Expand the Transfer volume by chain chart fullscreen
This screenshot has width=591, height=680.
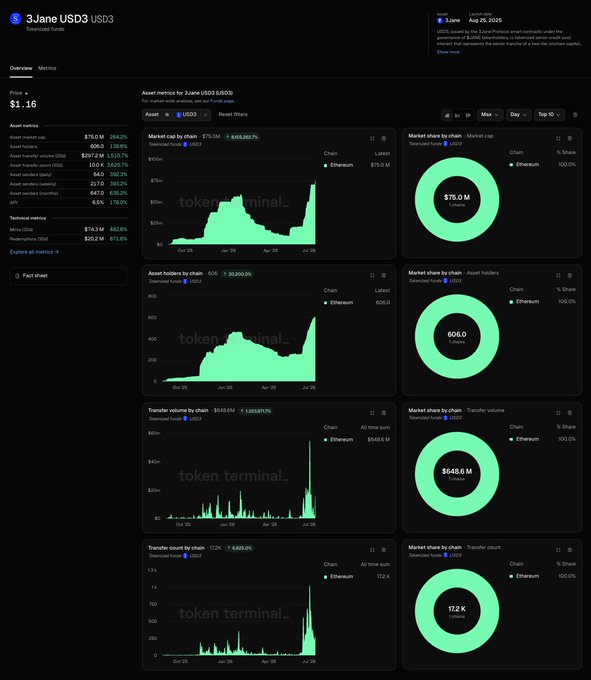[x=372, y=413]
